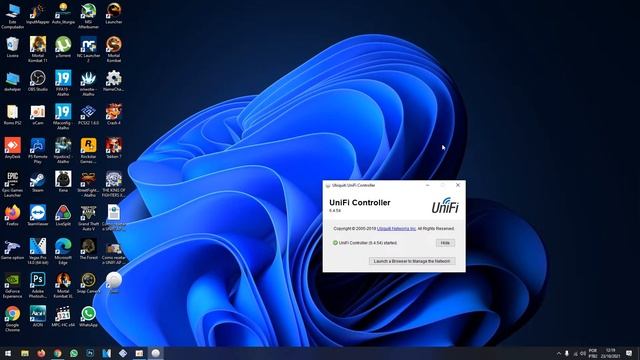This screenshot has width=640, height=360.
Task: Open the taskbar clock and date
Action: coord(611,353)
